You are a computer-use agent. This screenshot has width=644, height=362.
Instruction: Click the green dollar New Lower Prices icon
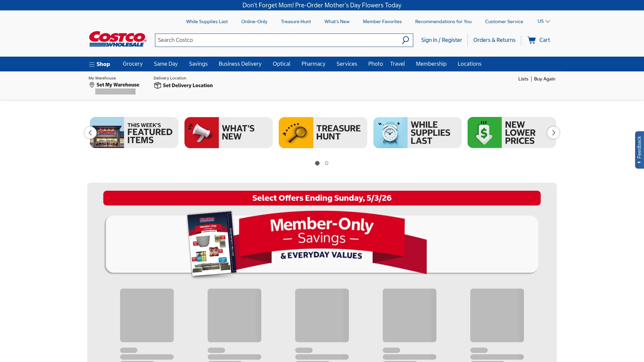click(485, 133)
